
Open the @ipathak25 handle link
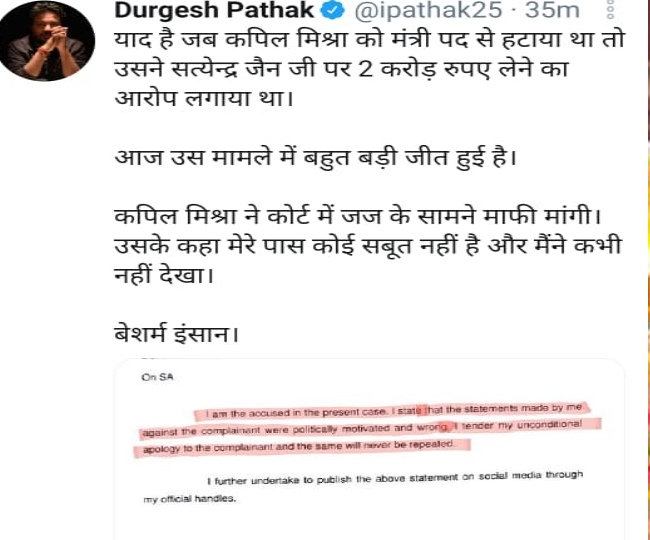[428, 10]
